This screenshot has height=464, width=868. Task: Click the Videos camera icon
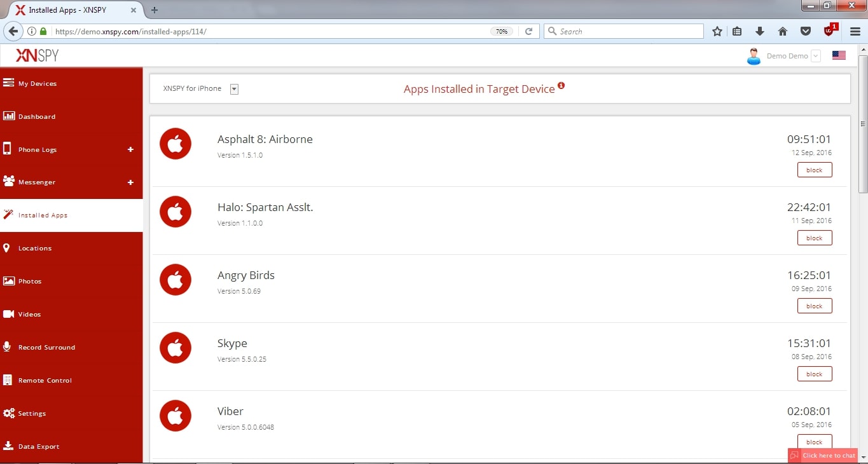[8, 314]
